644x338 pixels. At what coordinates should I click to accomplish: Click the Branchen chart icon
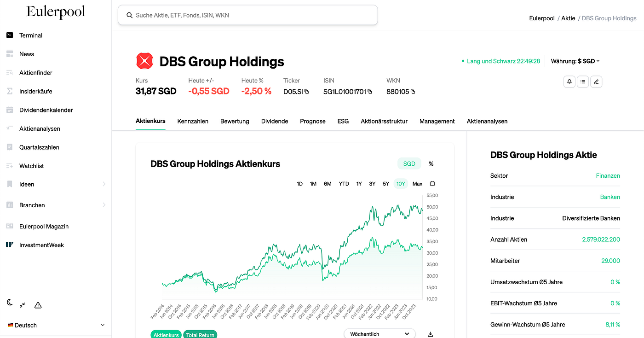(x=10, y=205)
